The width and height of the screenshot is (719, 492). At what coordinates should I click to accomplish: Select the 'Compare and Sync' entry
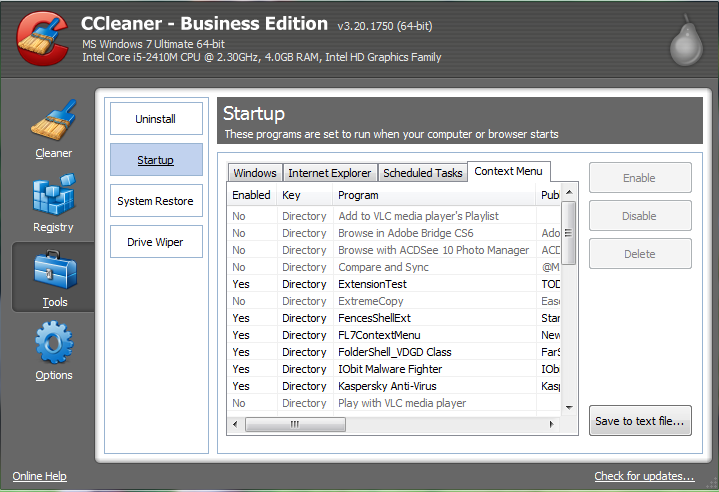(x=394, y=267)
